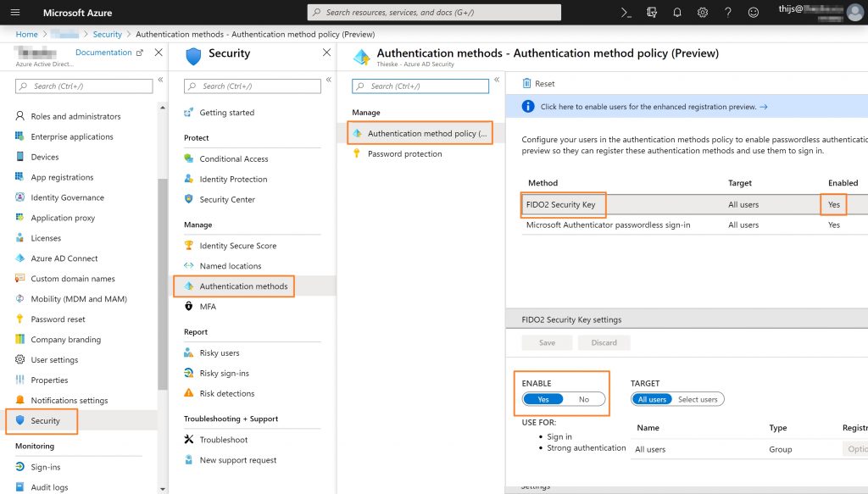Image resolution: width=868 pixels, height=494 pixels.
Task: Select Microsoft Authenticator passwordless sign-in row
Action: click(694, 225)
